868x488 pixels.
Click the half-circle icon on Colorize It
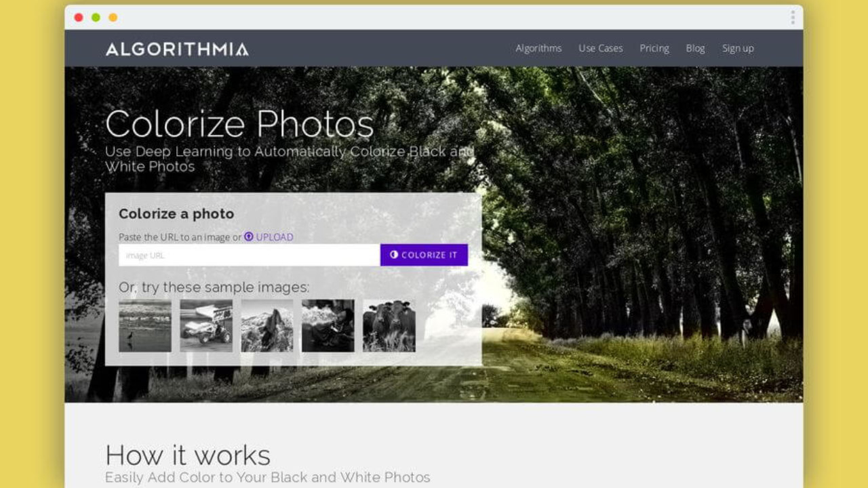pyautogui.click(x=394, y=255)
